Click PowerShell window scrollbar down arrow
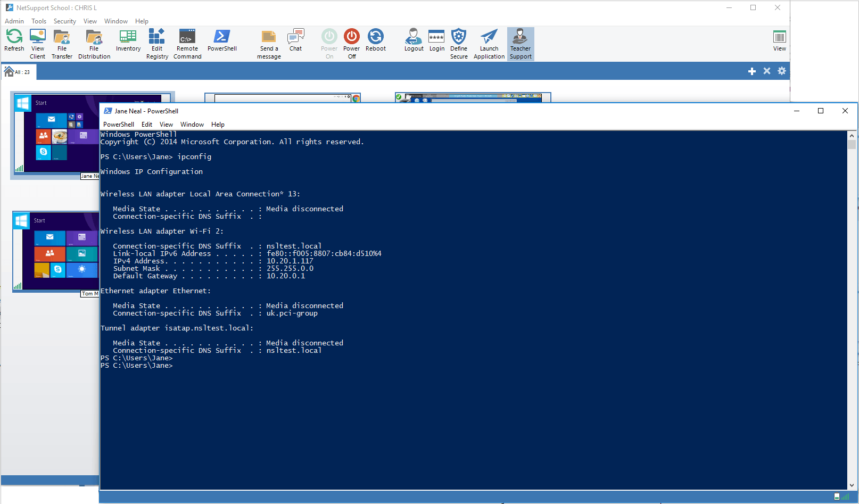Screen dimensions: 859x504 pyautogui.click(x=852, y=485)
